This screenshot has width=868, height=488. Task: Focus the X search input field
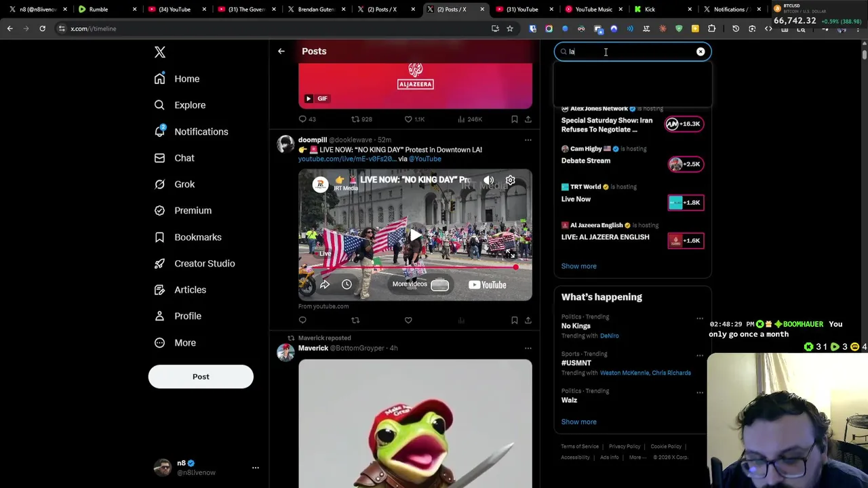pyautogui.click(x=633, y=52)
